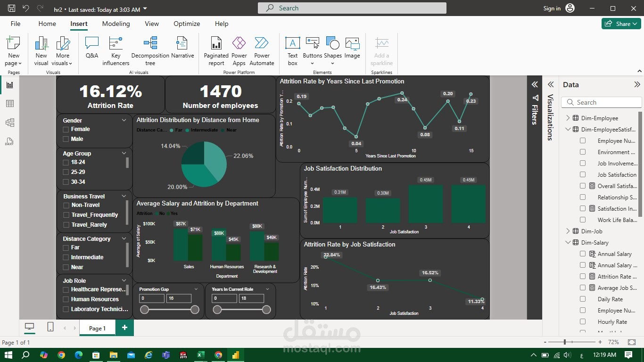Open Promotion Gap slicer chevron
Screen dimensions: 644x362
tap(196, 289)
